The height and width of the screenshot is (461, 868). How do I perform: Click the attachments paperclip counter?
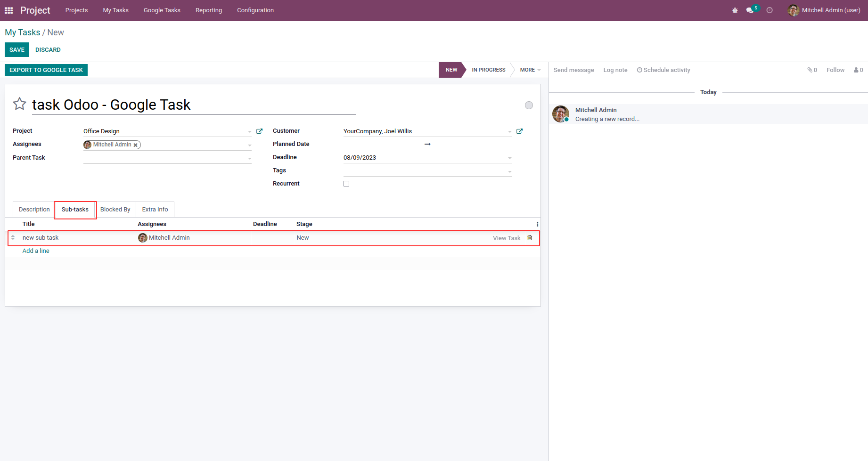pos(812,70)
